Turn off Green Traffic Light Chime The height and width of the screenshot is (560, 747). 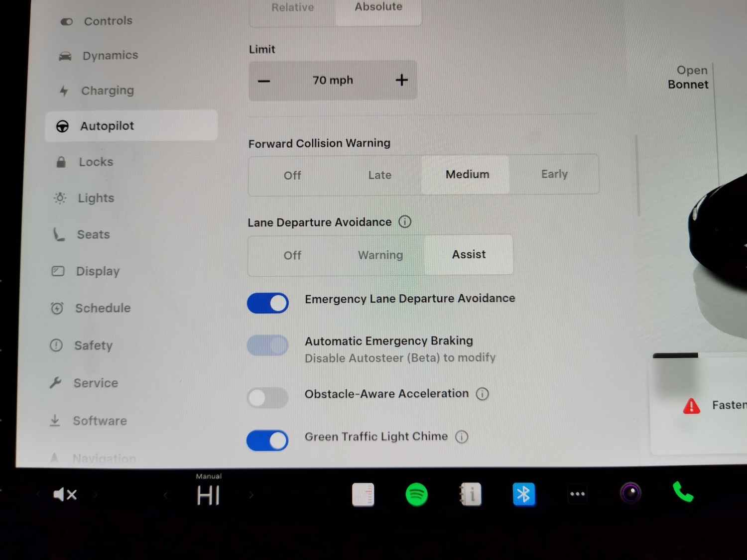coord(267,441)
